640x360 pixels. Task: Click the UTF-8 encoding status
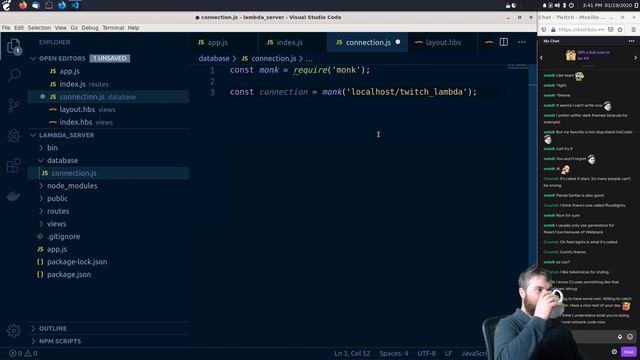coord(427,353)
